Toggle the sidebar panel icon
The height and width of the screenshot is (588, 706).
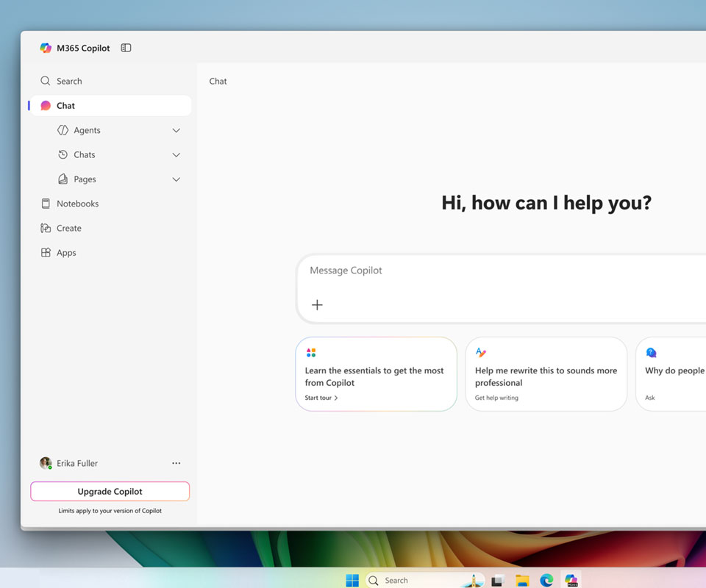click(126, 48)
